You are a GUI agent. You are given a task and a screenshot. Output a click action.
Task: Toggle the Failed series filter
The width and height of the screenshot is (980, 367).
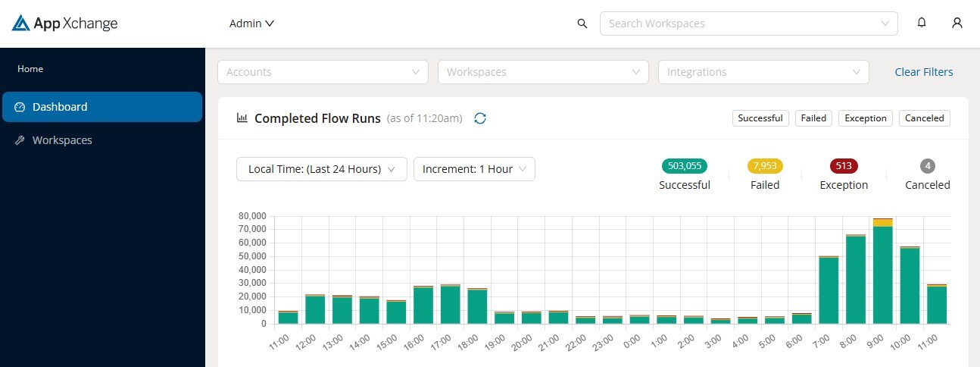coord(813,118)
